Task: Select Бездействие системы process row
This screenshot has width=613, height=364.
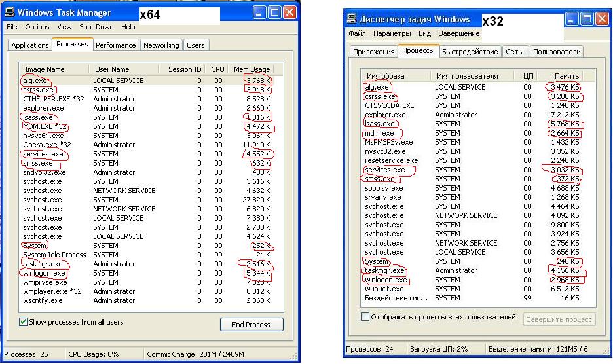Action: pos(472,298)
